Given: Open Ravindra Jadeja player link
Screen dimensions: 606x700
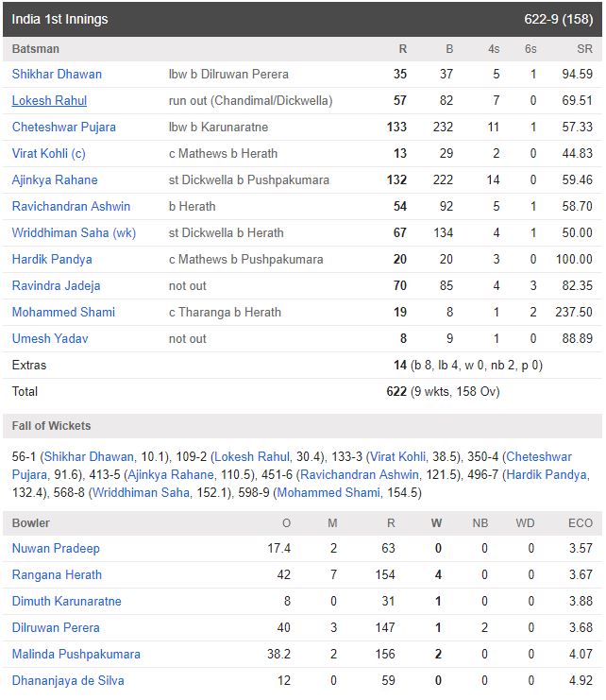Looking at the screenshot, I should pyautogui.click(x=57, y=285).
